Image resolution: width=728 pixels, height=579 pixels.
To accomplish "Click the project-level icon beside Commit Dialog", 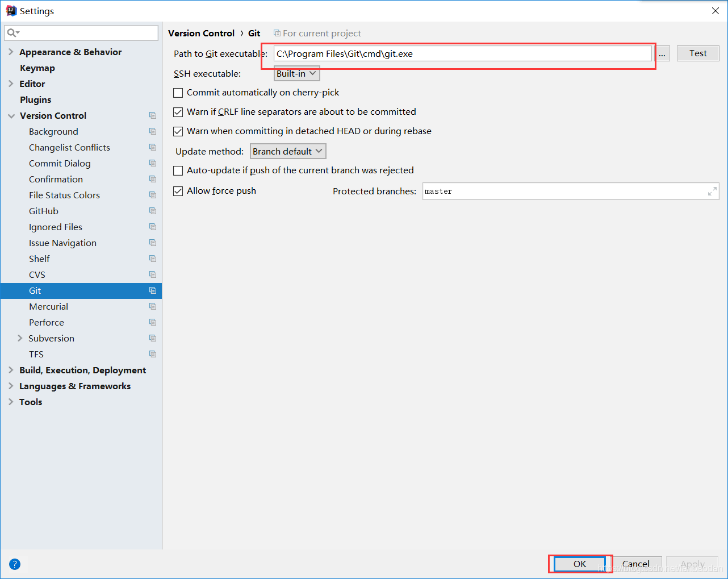I will tap(153, 163).
